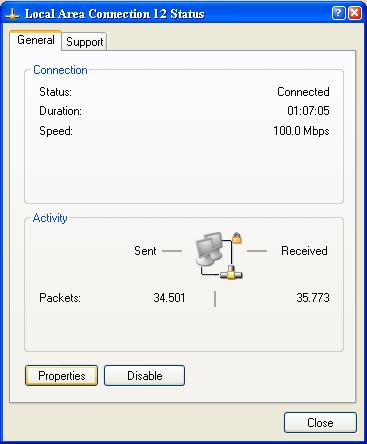Click the Speed: label
This screenshot has height=444, width=367.
pos(56,130)
